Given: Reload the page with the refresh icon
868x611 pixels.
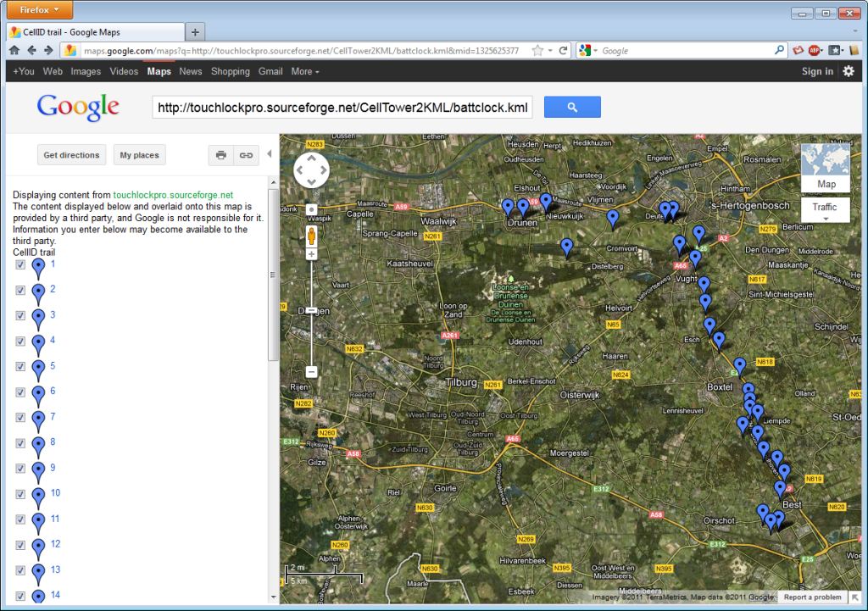Looking at the screenshot, I should click(563, 51).
